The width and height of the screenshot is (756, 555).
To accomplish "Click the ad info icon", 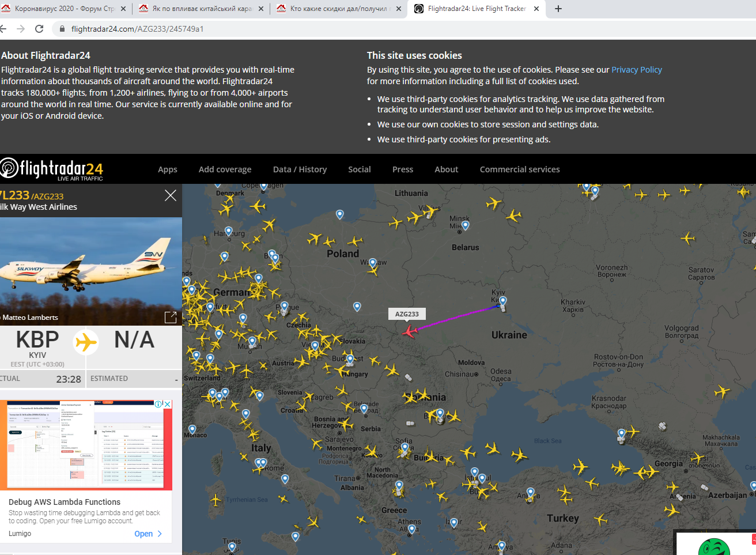I will point(158,404).
